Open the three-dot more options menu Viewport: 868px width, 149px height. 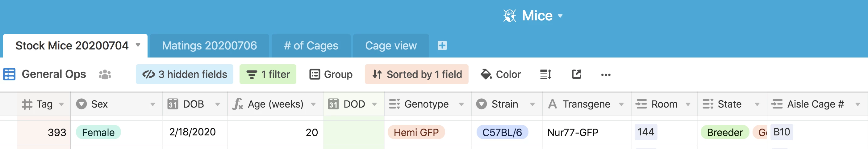click(x=606, y=74)
